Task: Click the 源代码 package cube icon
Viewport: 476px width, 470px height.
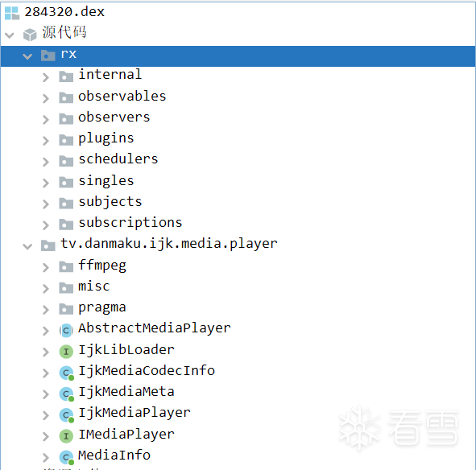Action: click(x=30, y=35)
